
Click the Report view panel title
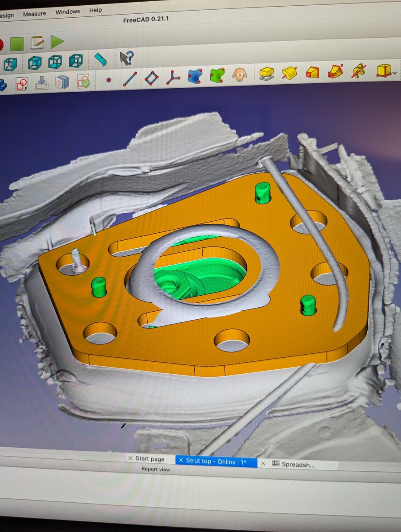tap(156, 469)
